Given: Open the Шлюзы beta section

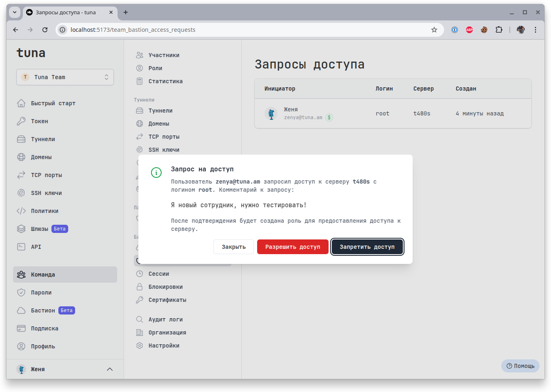Looking at the screenshot, I should (x=41, y=228).
